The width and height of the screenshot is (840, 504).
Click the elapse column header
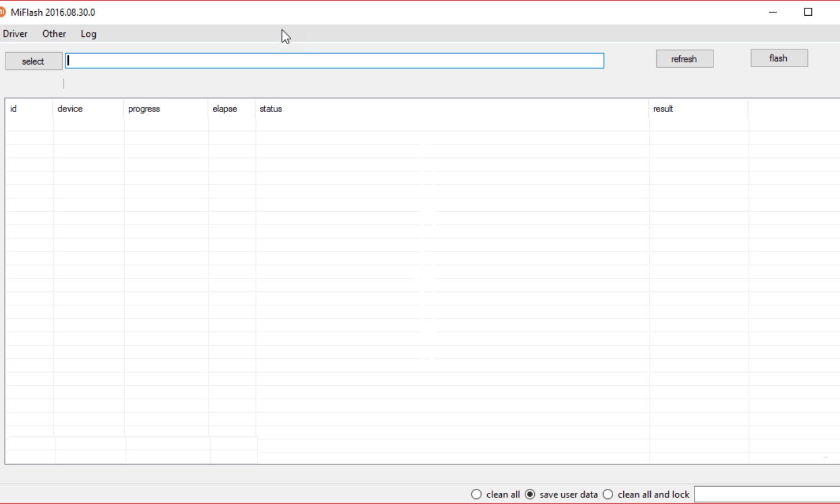232,109
